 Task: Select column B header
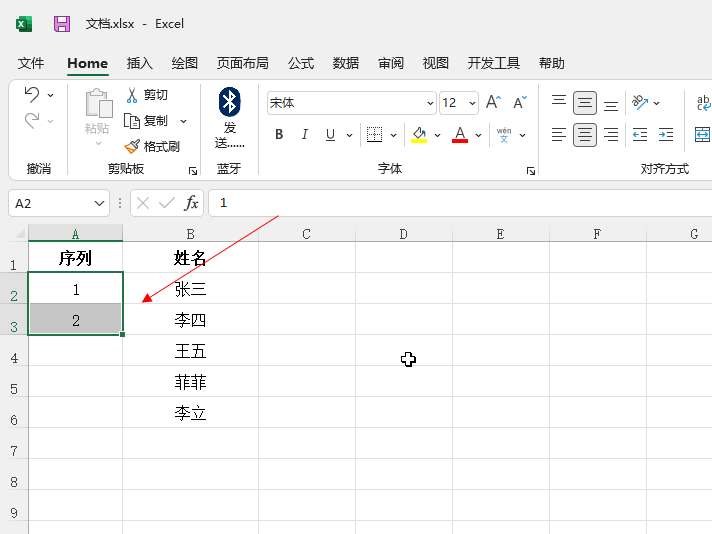pyautogui.click(x=190, y=234)
